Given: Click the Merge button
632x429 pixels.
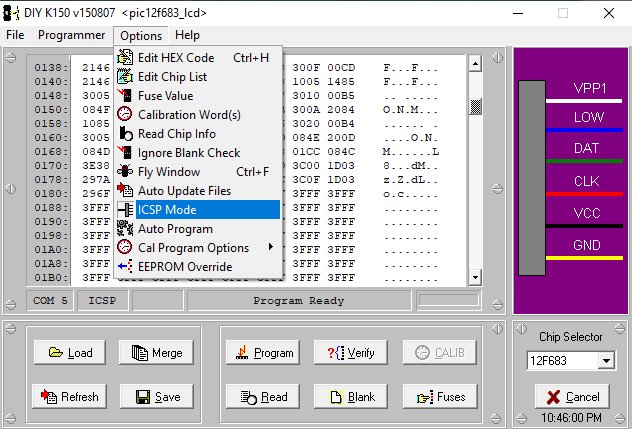Looking at the screenshot, I should click(x=156, y=353).
